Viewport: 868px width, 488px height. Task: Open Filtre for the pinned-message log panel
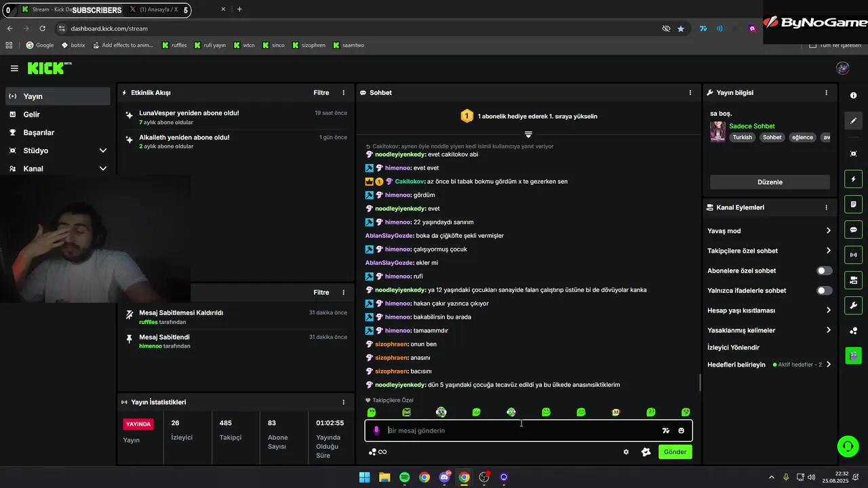321,293
